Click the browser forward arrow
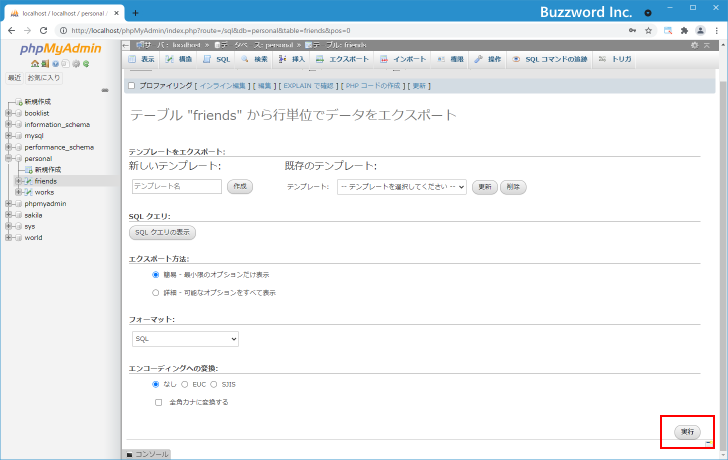Screen dimensions: 728x460 click(27, 31)
